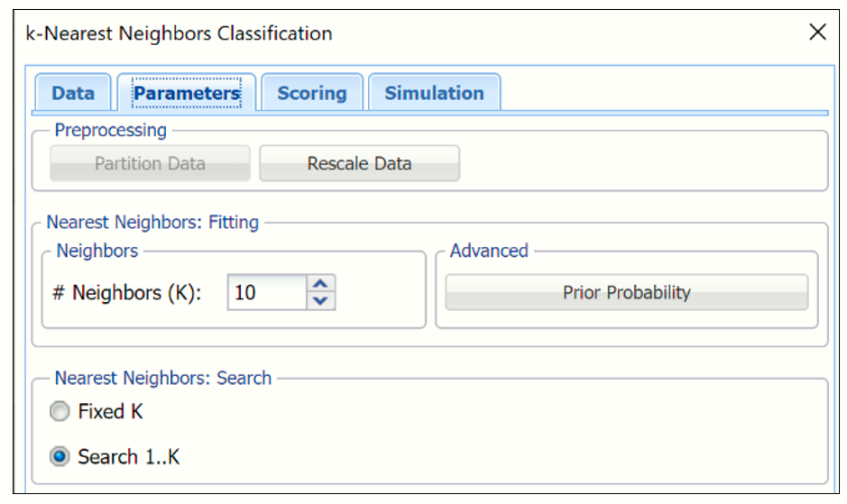Increase neighbors K with up arrow
847x504 pixels.
pos(320,284)
